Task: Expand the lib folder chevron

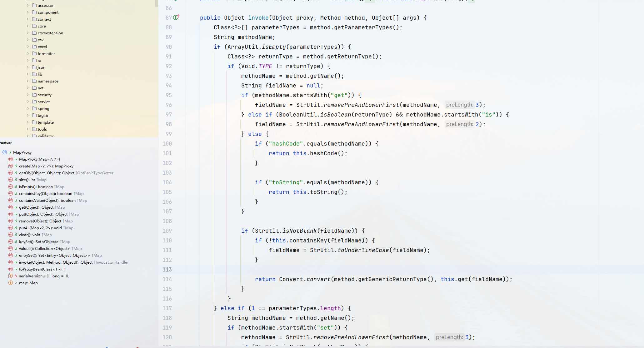Action: pos(27,74)
